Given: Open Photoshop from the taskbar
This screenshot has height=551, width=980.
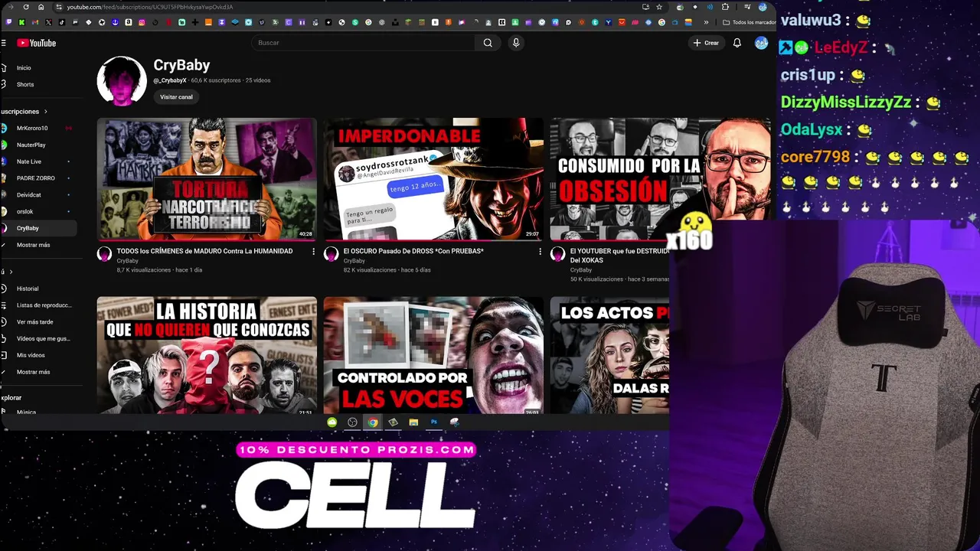Looking at the screenshot, I should [x=433, y=422].
